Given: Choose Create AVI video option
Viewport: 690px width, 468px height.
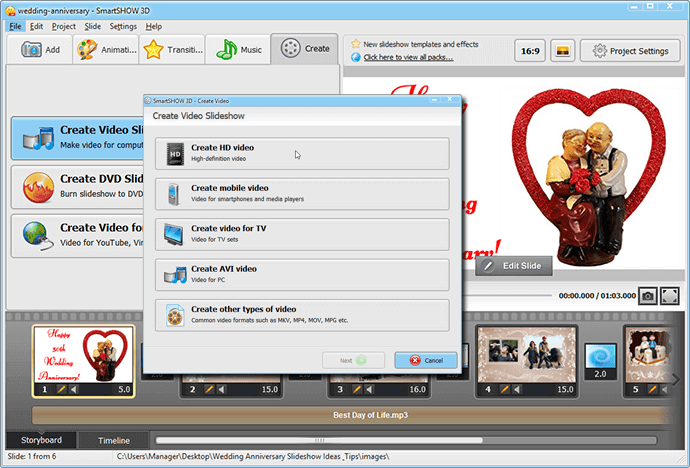Looking at the screenshot, I should point(302,275).
